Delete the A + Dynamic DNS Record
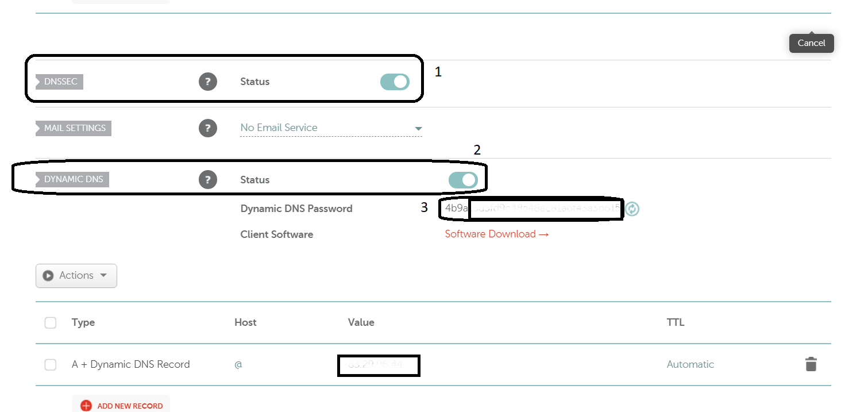This screenshot has height=412, width=868. click(811, 364)
